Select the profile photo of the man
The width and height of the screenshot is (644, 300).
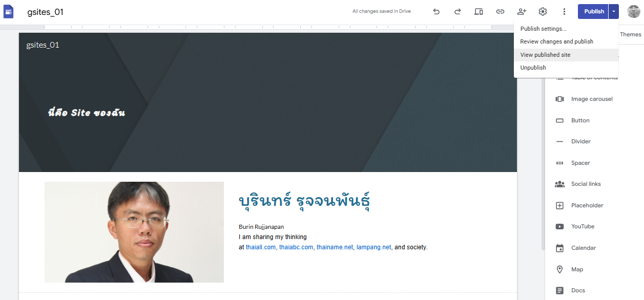click(x=134, y=232)
